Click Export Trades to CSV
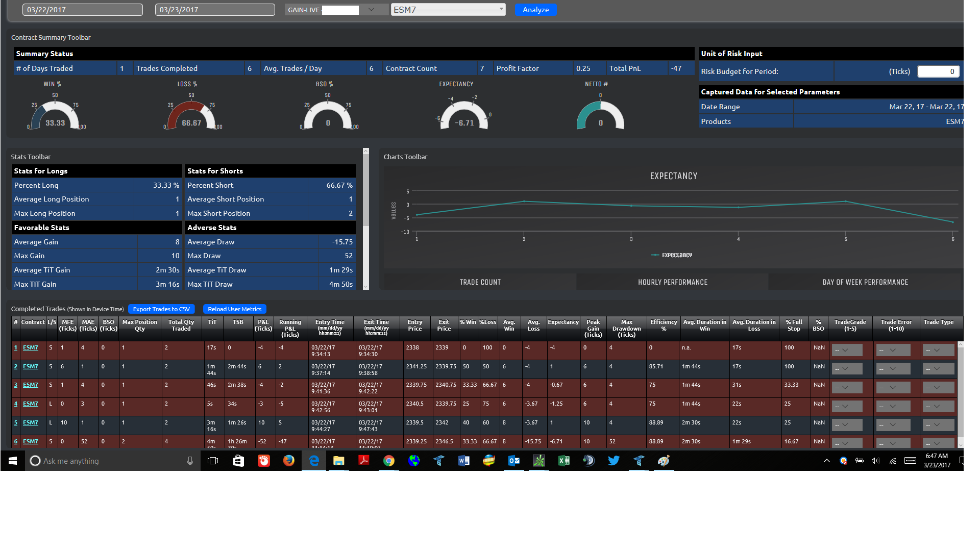This screenshot has width=980, height=551. pos(161,309)
